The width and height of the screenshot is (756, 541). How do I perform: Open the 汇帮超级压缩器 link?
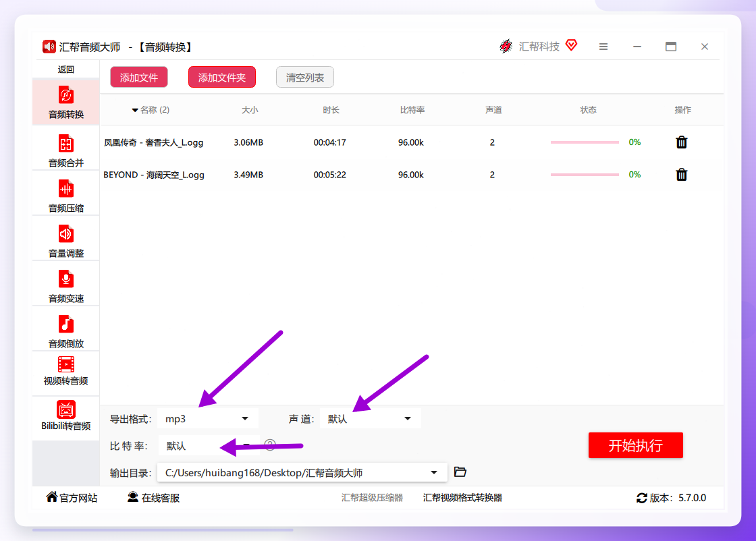(x=372, y=498)
